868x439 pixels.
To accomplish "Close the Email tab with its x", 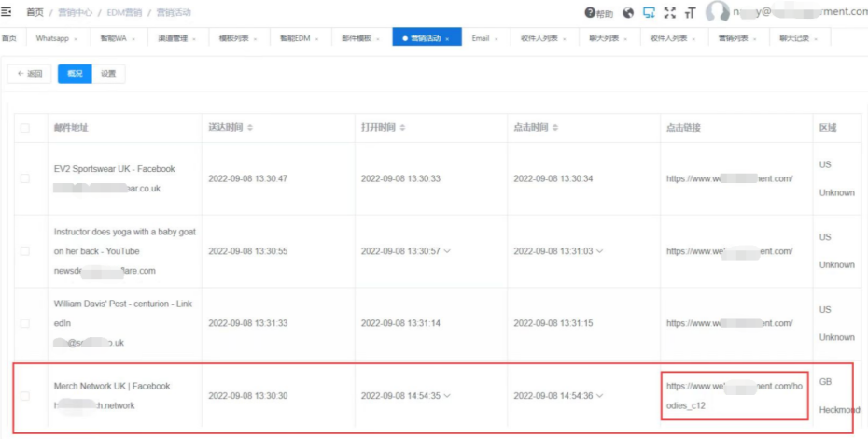I will 496,39.
